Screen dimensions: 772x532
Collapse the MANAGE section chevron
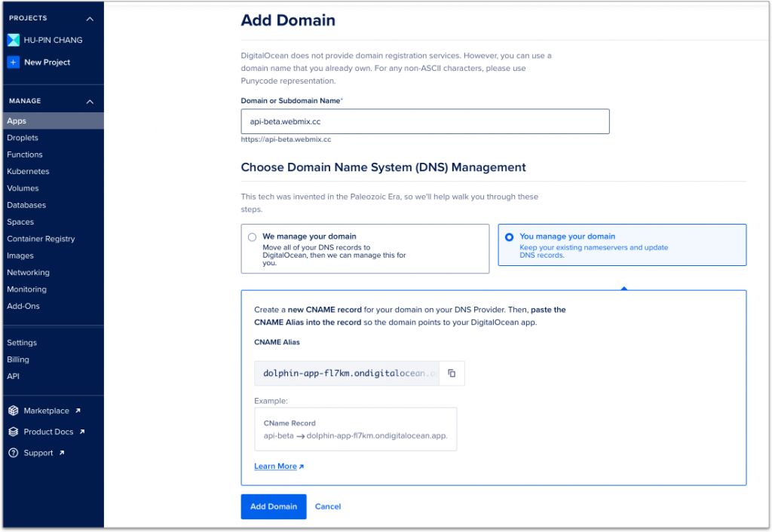point(90,102)
